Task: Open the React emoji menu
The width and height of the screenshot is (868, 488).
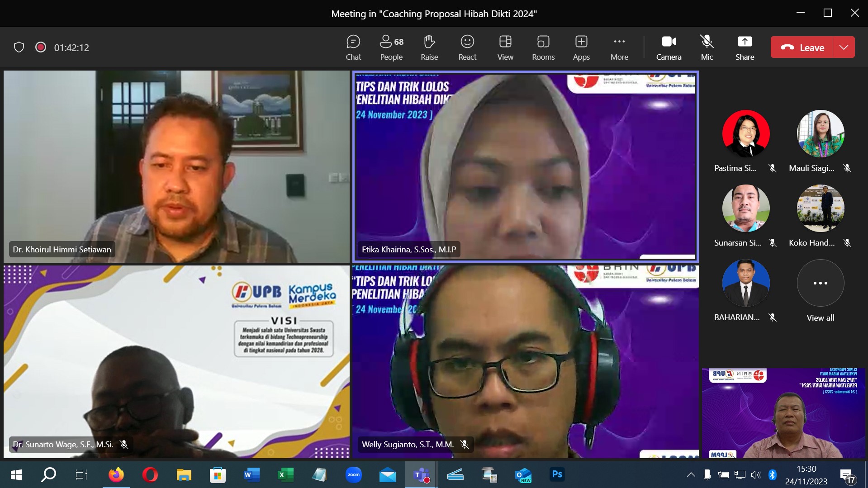Action: (x=467, y=47)
